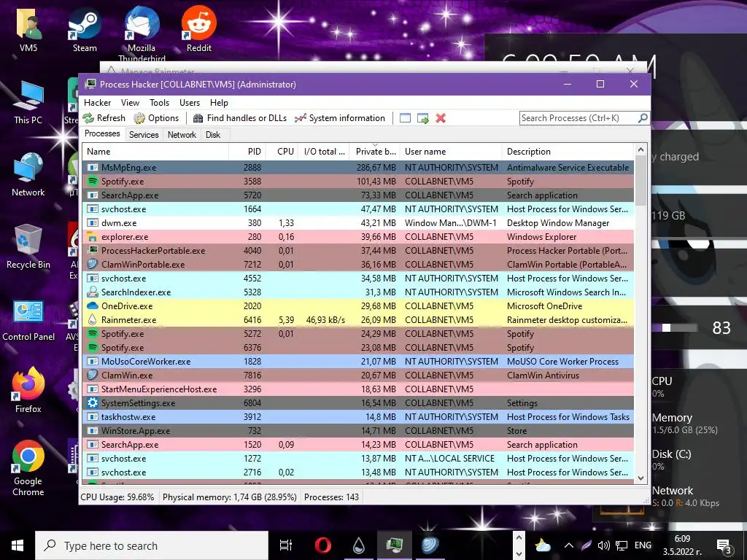Screen dimensions: 747x560
Task: Sort by the Name column header
Action: coord(155,152)
